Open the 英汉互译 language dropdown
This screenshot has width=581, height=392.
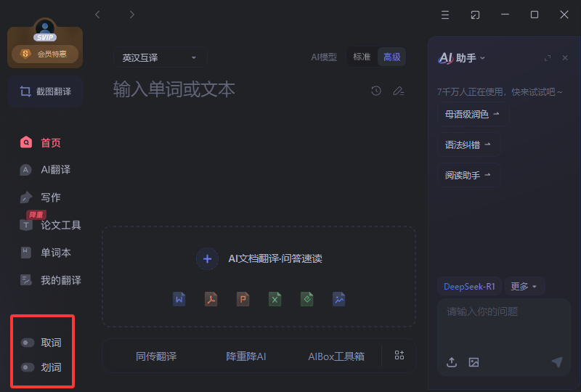click(x=160, y=57)
